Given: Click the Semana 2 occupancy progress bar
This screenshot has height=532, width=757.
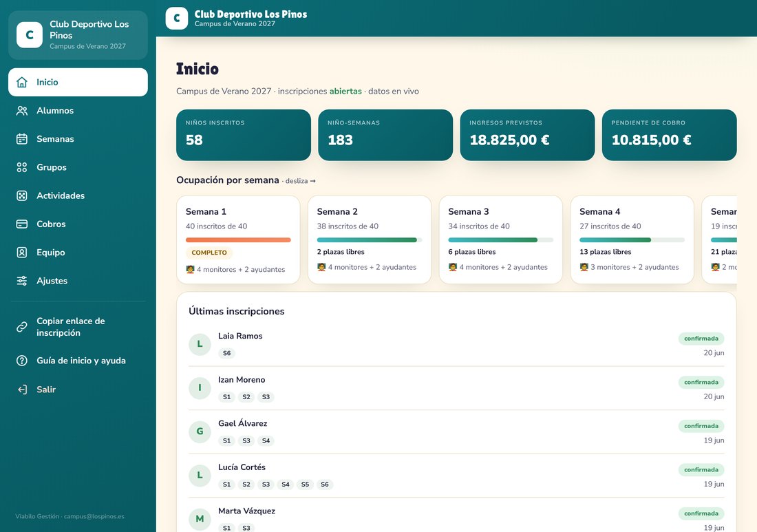Looking at the screenshot, I should coord(370,240).
